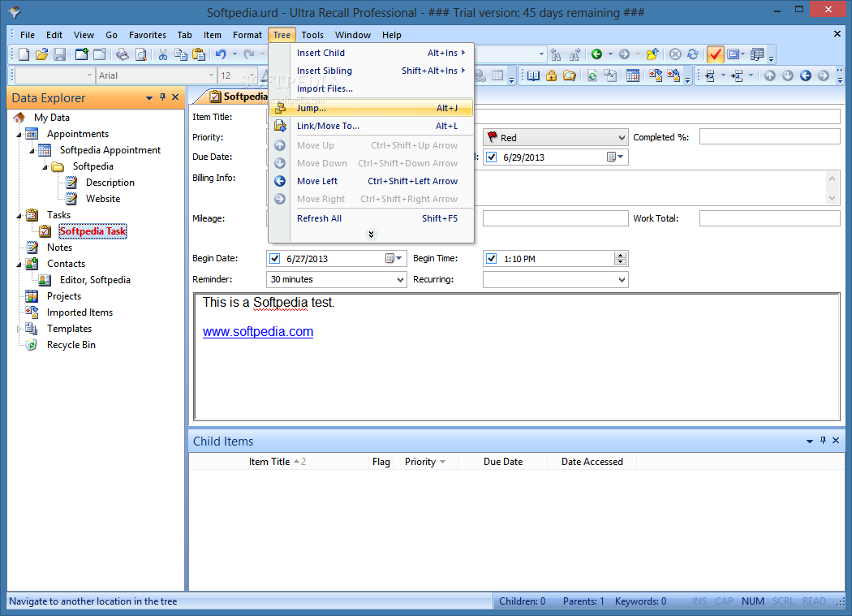Open the Arial font name dropdown
Viewport: 852px width, 616px height.
(x=212, y=75)
